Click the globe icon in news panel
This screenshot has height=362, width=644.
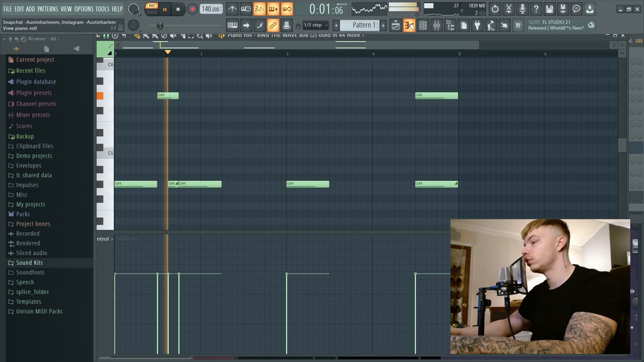591,25
